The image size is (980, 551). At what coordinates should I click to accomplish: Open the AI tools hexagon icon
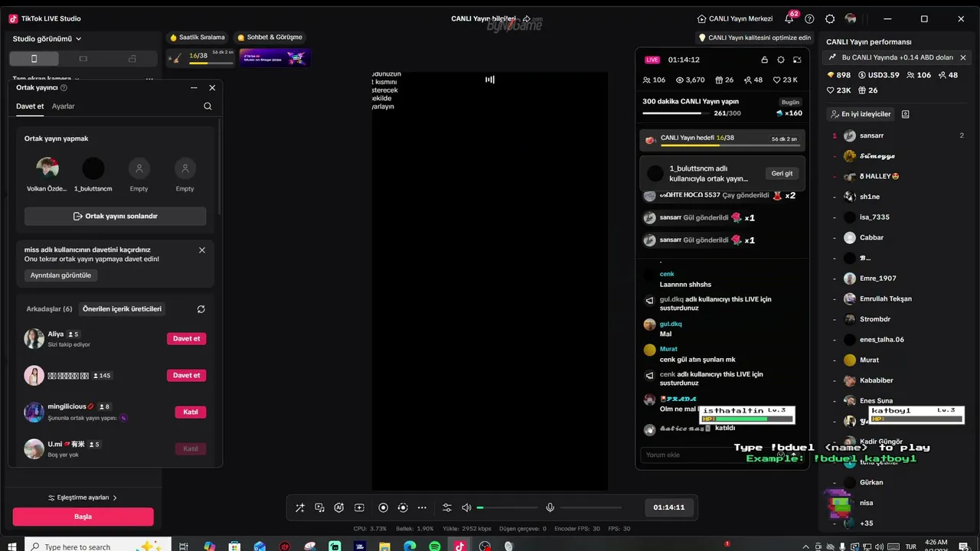pos(339,507)
